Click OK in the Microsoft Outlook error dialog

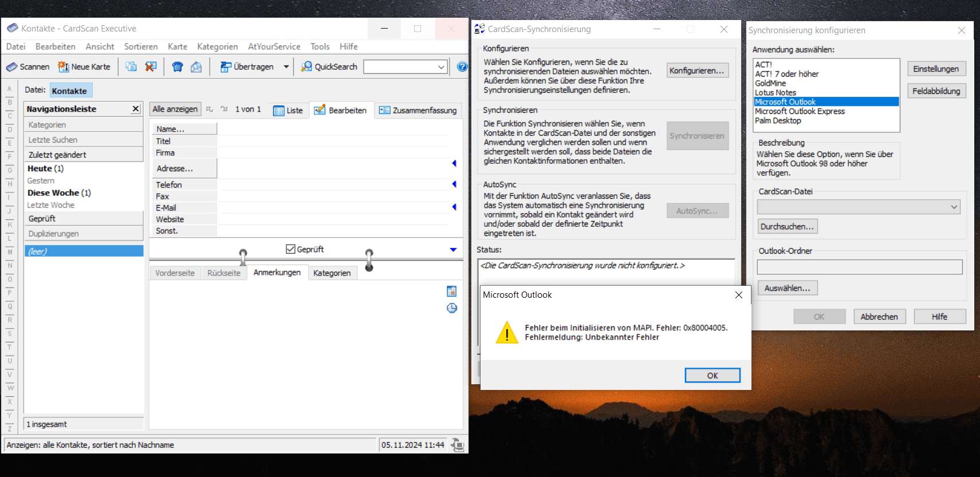click(x=713, y=375)
